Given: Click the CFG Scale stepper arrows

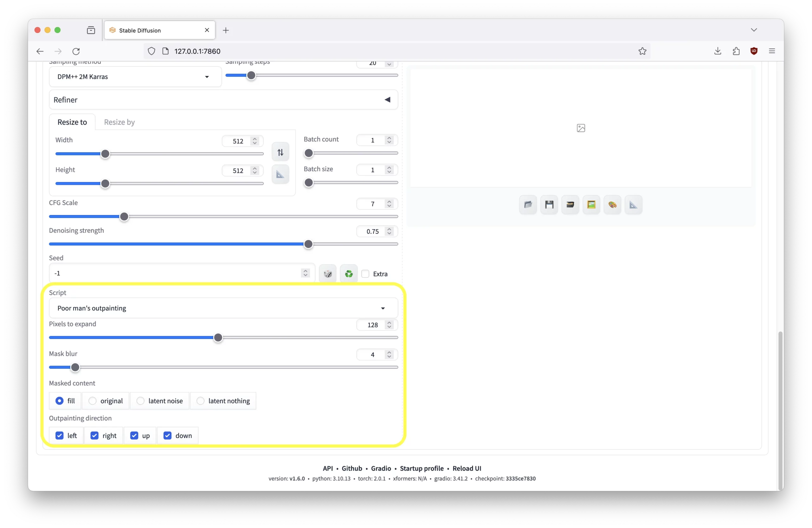Looking at the screenshot, I should pyautogui.click(x=389, y=204).
